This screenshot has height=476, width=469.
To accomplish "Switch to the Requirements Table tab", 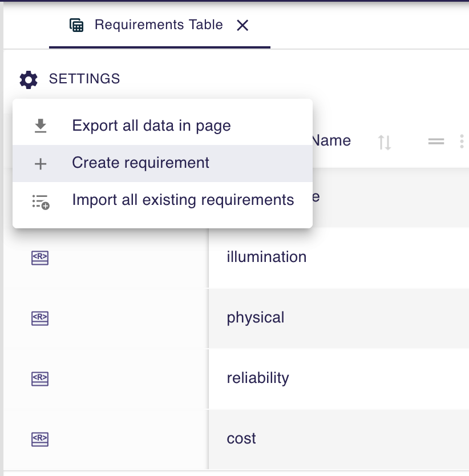I will click(x=159, y=25).
